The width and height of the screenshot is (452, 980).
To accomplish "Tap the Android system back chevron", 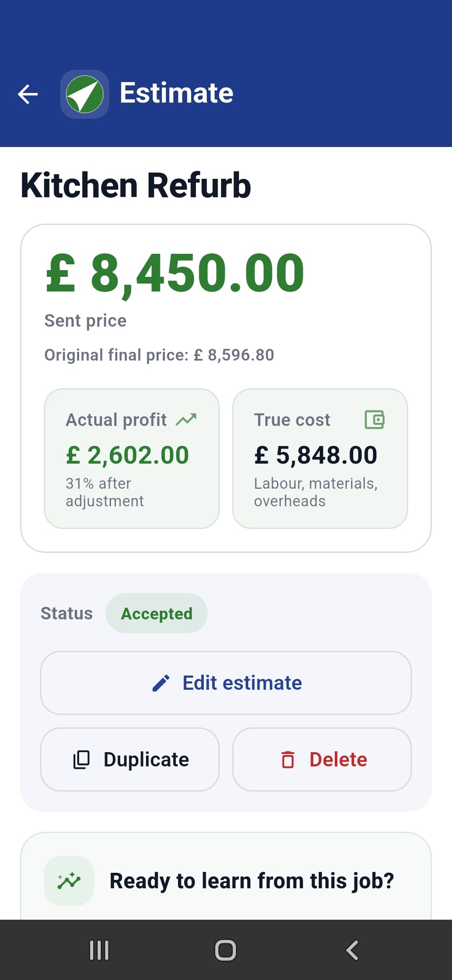I will coord(352,950).
